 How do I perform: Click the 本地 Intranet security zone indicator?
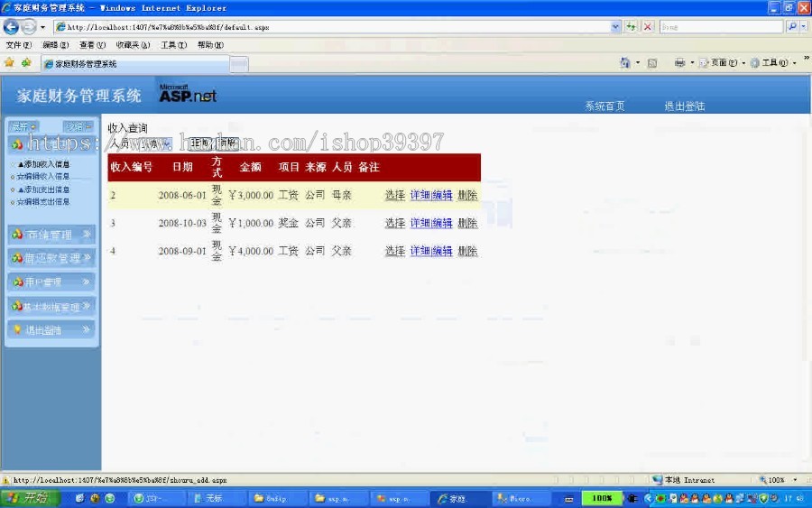684,480
